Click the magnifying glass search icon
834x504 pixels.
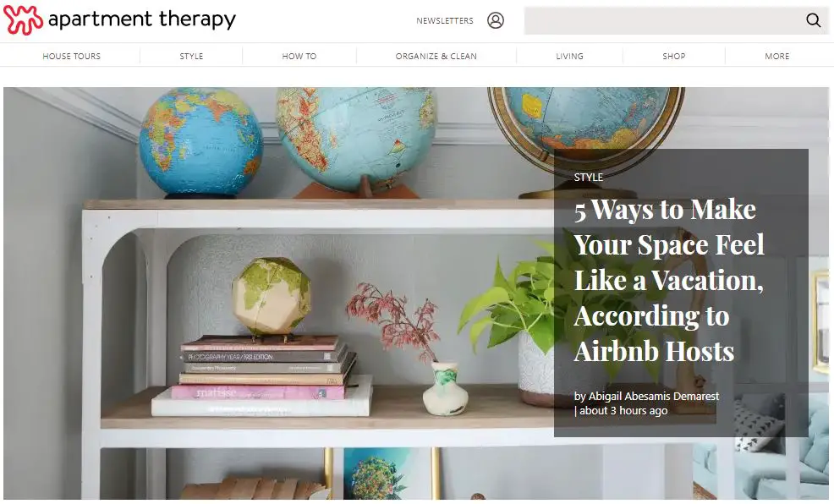[813, 20]
